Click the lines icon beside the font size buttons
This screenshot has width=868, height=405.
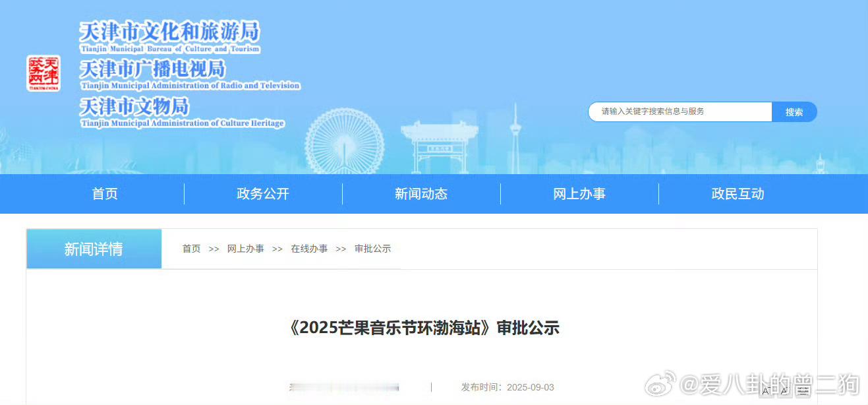[x=803, y=390]
